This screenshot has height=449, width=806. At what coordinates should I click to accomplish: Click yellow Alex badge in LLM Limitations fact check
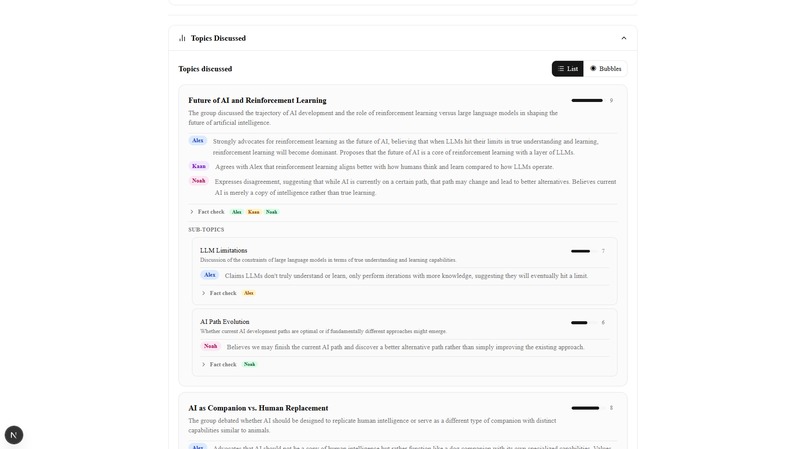coord(249,293)
